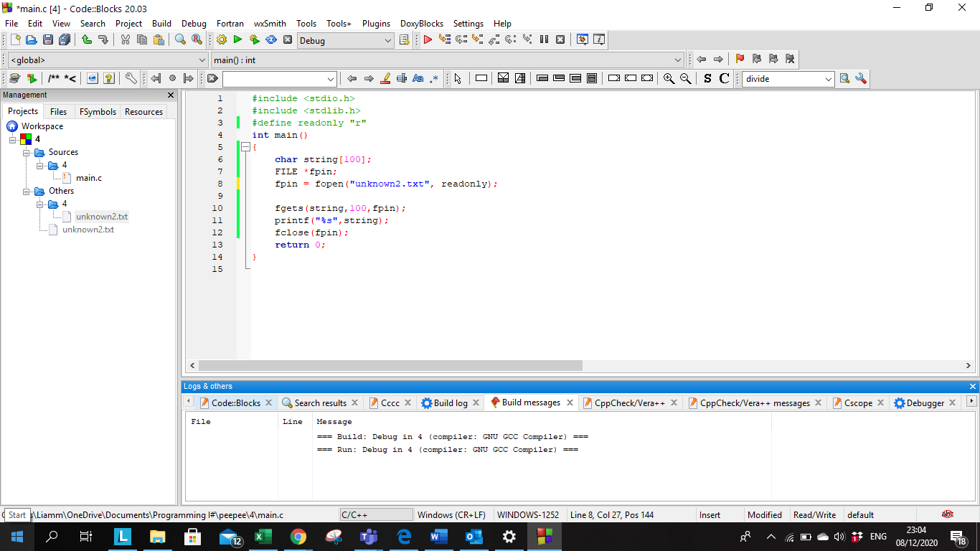The width and height of the screenshot is (980, 551).
Task: Toggle bookmark with the red flag icon
Action: [x=740, y=60]
